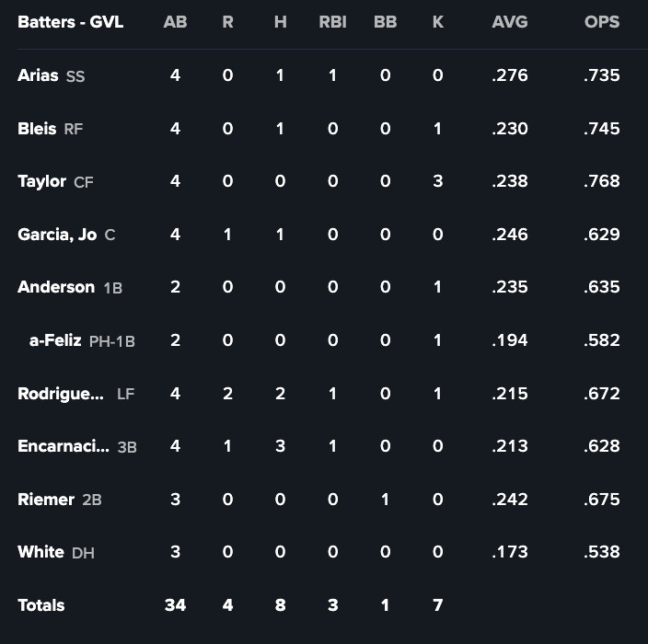The width and height of the screenshot is (648, 644).
Task: Open pinch hitter a-Feliz profile
Action: pyautogui.click(x=55, y=340)
